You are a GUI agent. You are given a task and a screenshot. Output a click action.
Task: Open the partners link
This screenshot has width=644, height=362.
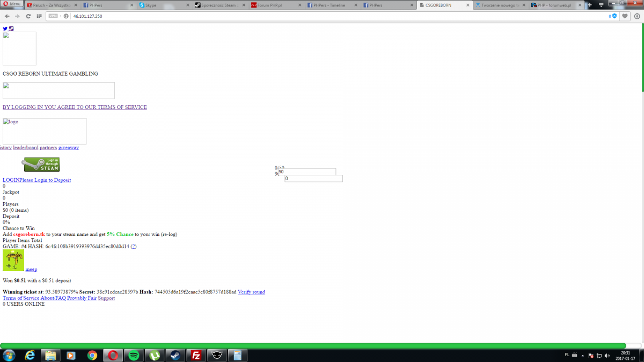[48, 147]
